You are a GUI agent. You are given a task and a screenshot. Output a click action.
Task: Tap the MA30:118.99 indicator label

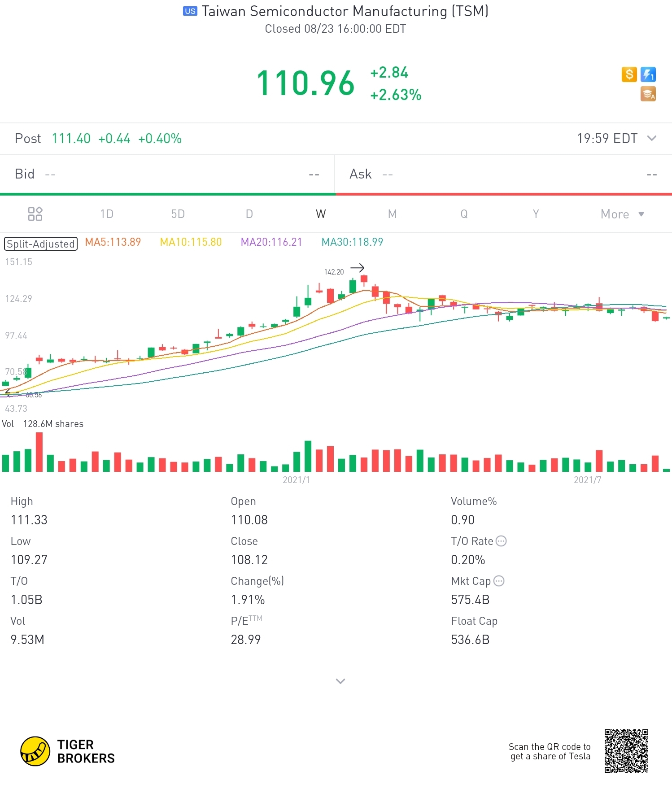coord(353,242)
